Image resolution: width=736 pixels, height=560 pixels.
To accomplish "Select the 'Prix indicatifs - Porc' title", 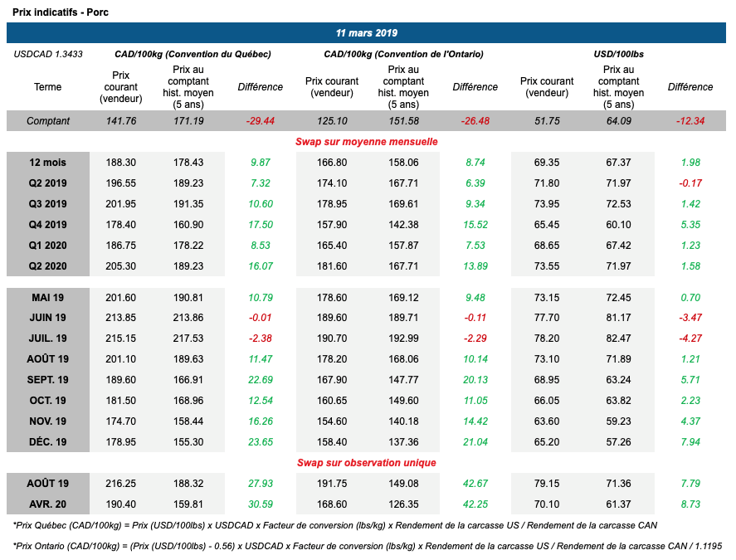I will coord(60,12).
